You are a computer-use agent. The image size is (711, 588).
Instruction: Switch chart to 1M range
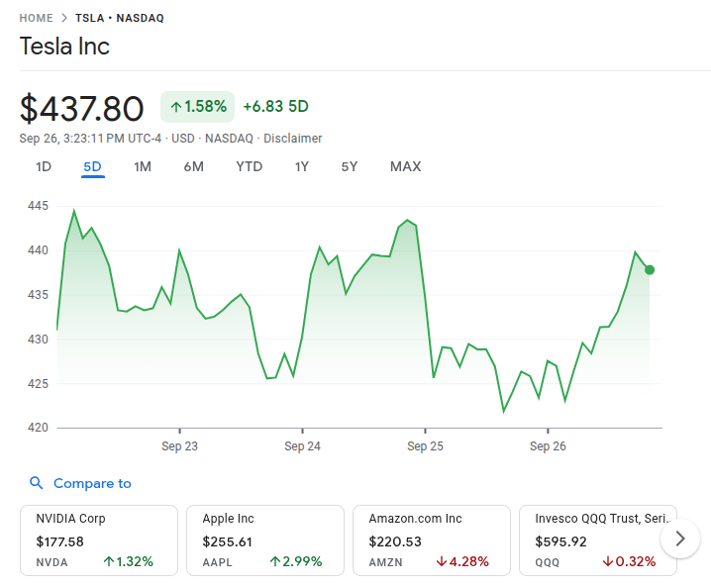(x=143, y=167)
